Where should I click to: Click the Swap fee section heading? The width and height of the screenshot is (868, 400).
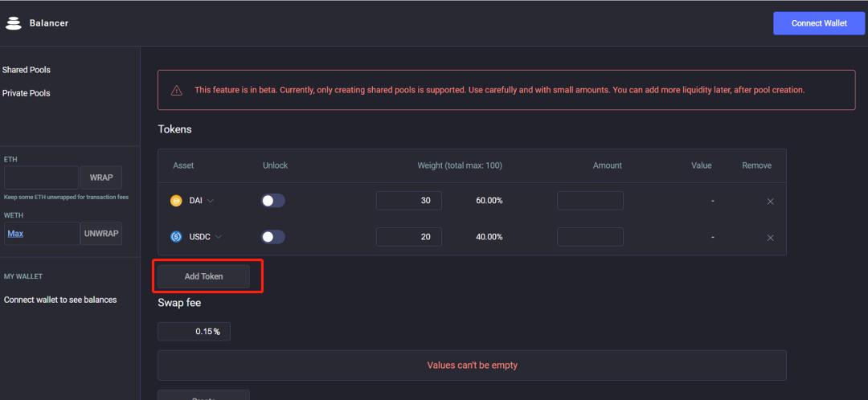179,303
